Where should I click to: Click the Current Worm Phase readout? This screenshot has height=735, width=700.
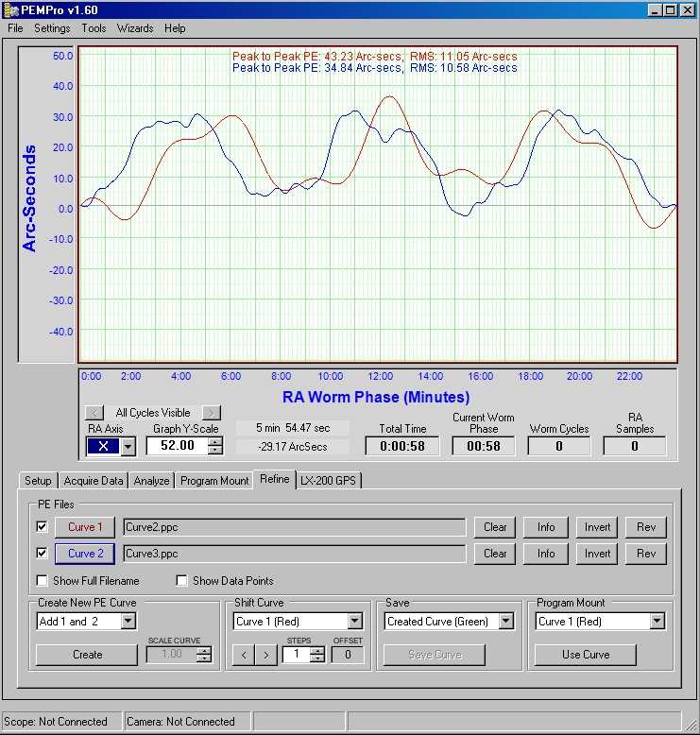point(484,446)
